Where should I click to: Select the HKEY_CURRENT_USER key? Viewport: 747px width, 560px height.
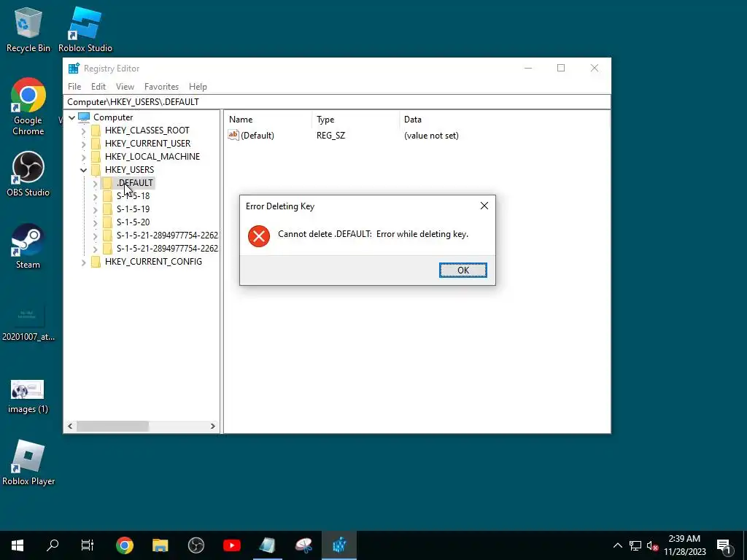pos(147,144)
